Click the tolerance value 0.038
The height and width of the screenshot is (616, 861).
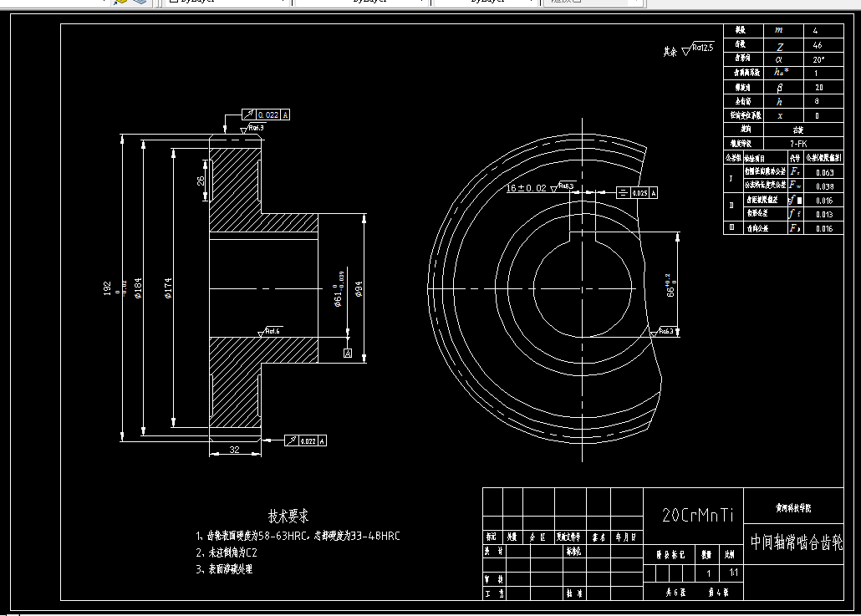[825, 186]
